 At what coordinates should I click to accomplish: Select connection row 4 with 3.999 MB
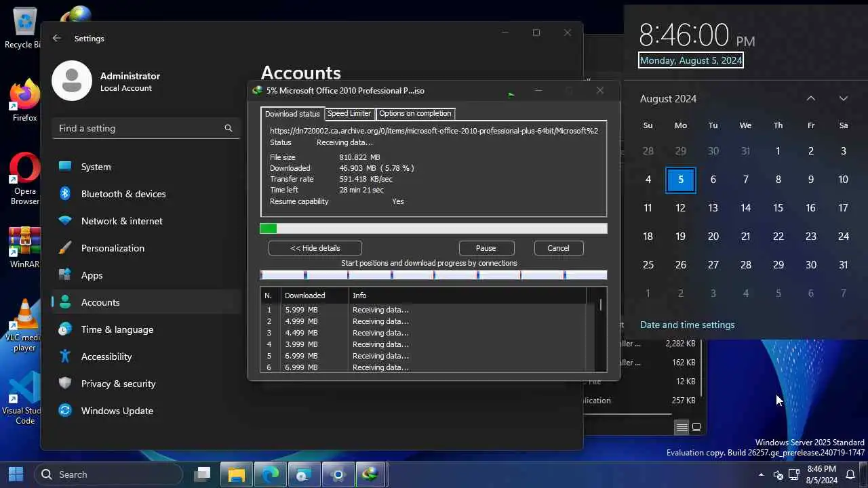click(x=425, y=344)
